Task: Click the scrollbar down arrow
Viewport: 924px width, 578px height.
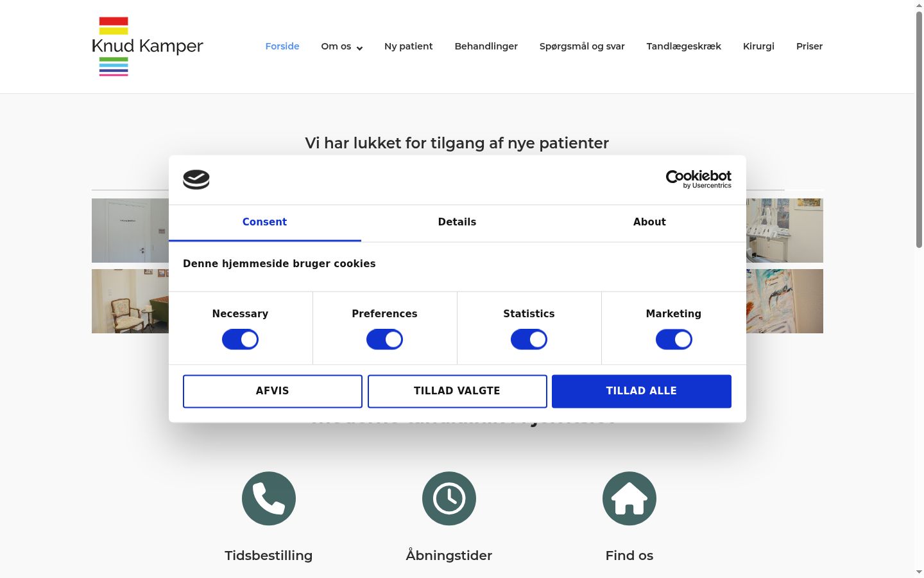Action: [919, 572]
